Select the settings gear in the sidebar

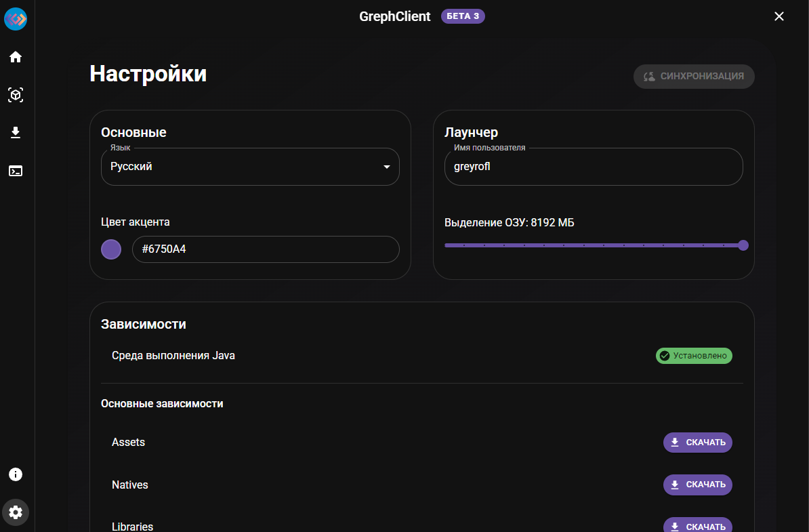click(16, 512)
